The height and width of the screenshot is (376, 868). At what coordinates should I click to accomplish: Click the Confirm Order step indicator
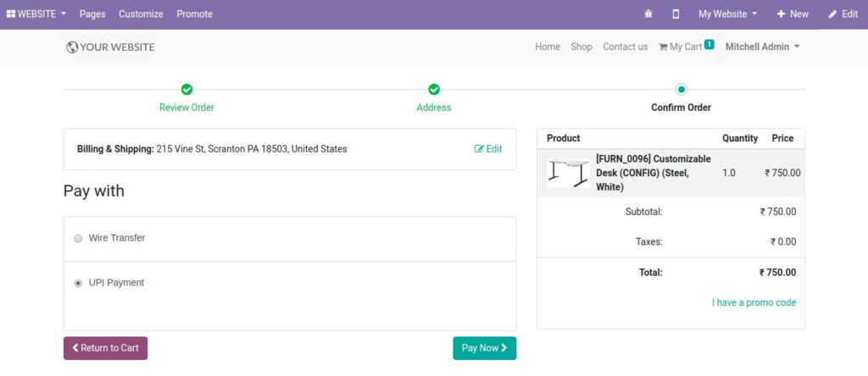pos(681,90)
